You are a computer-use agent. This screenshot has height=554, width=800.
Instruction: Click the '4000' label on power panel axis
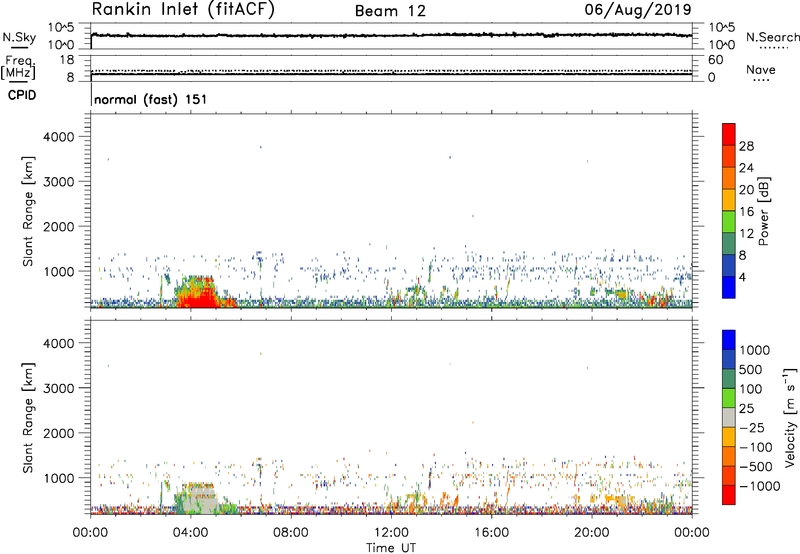click(x=59, y=137)
